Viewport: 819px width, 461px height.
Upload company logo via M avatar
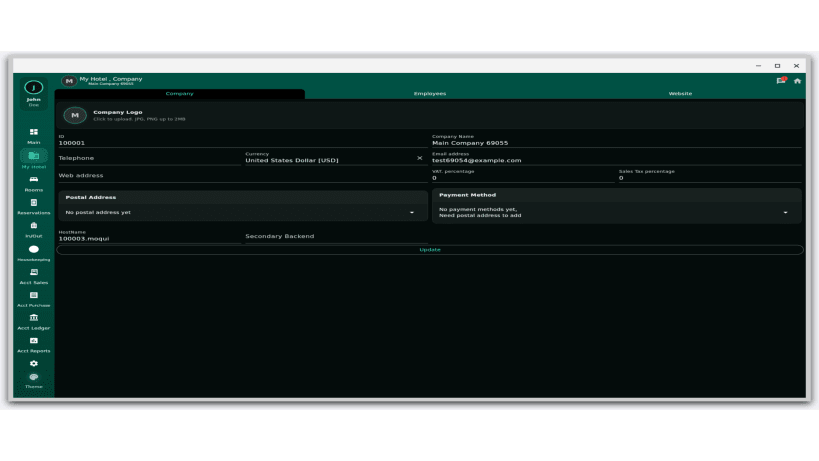[x=75, y=115]
